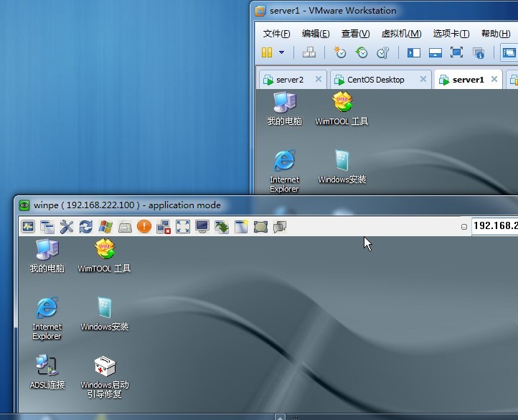The height and width of the screenshot is (420, 518).
Task: Select 我的电脑 icon in VMware server1 window
Action: [x=284, y=109]
